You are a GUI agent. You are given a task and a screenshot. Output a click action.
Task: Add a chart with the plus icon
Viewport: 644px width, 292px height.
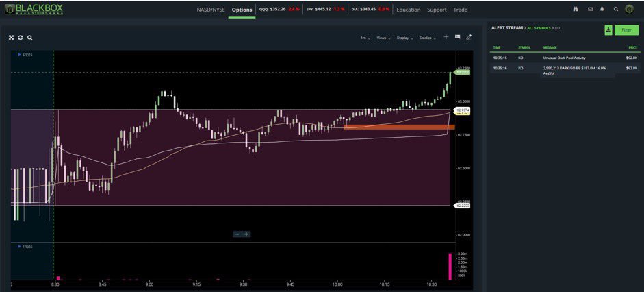pyautogui.click(x=446, y=37)
